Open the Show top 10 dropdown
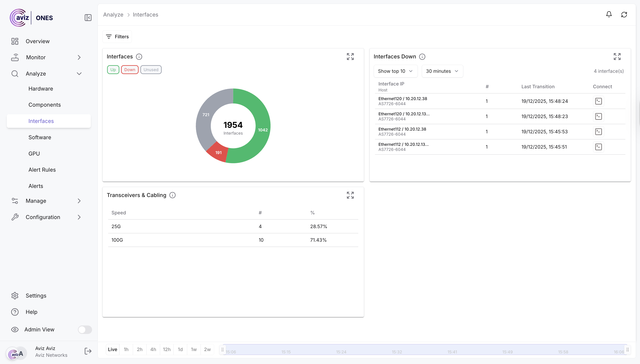640x364 pixels. [395, 71]
